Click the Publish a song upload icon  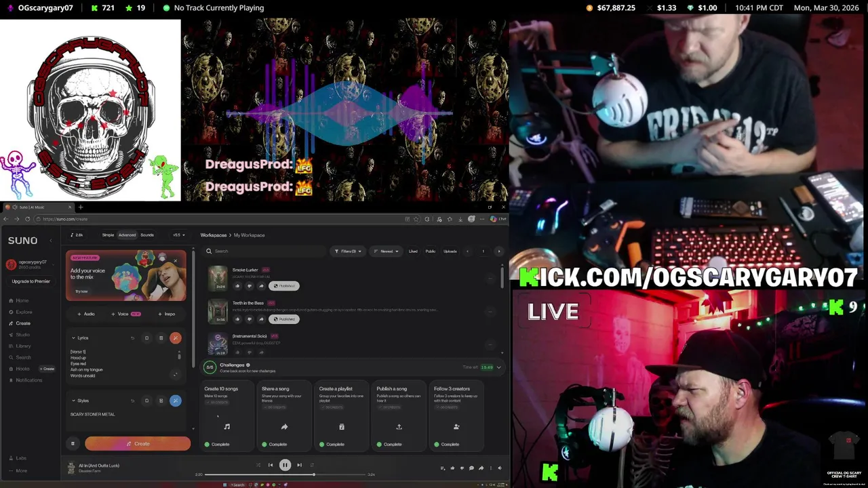pos(399,427)
